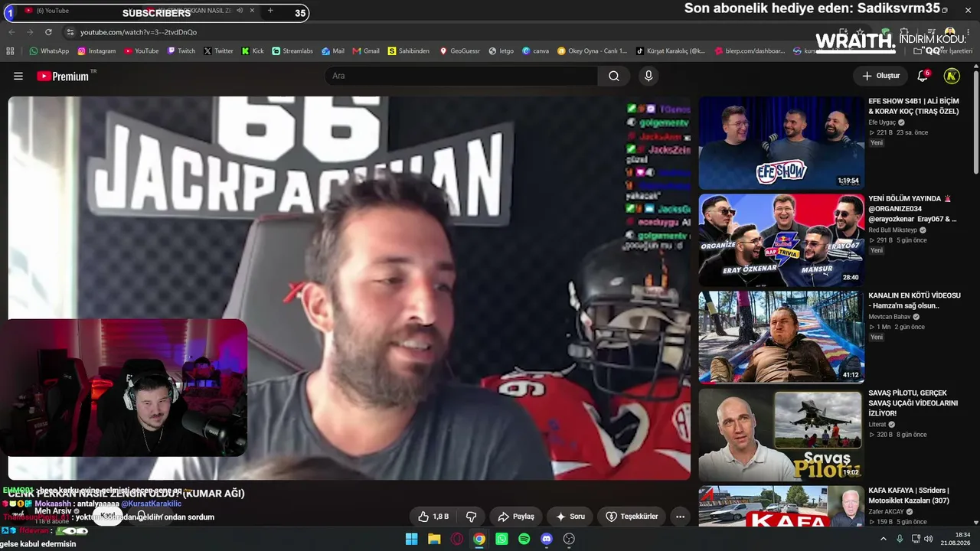Open the Red Bull Miksteyp video thumbnail
Screen dimensions: 980x551
coord(781,240)
